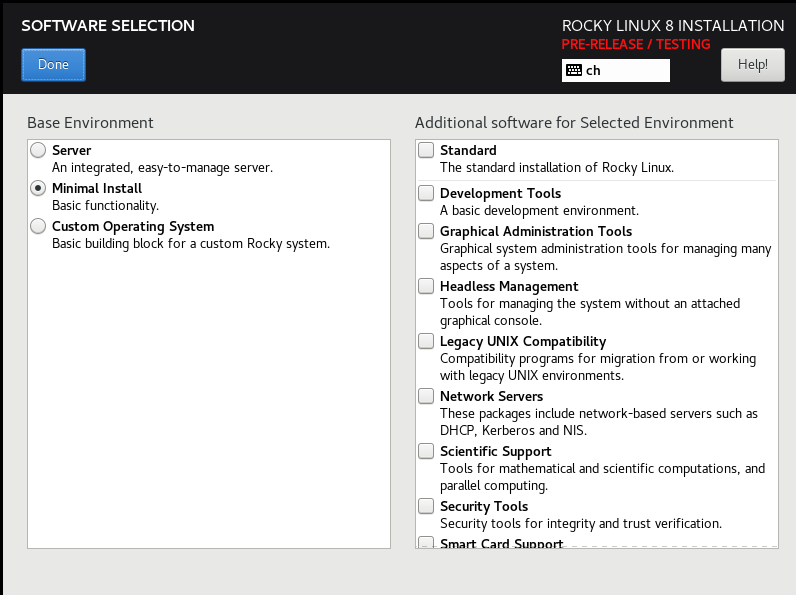The height and width of the screenshot is (595, 796).
Task: Click the Network Servers description text
Action: (599, 422)
